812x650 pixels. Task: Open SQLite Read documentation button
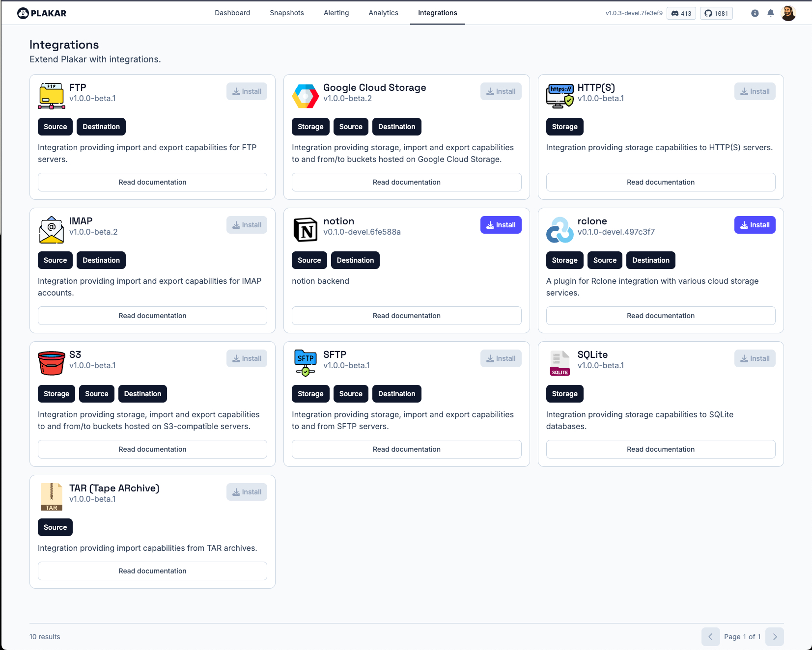(660, 449)
